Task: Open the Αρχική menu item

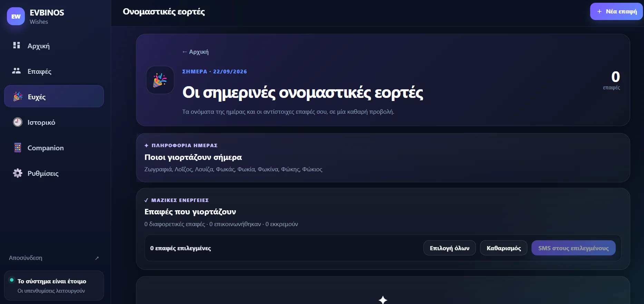Action: [x=54, y=45]
